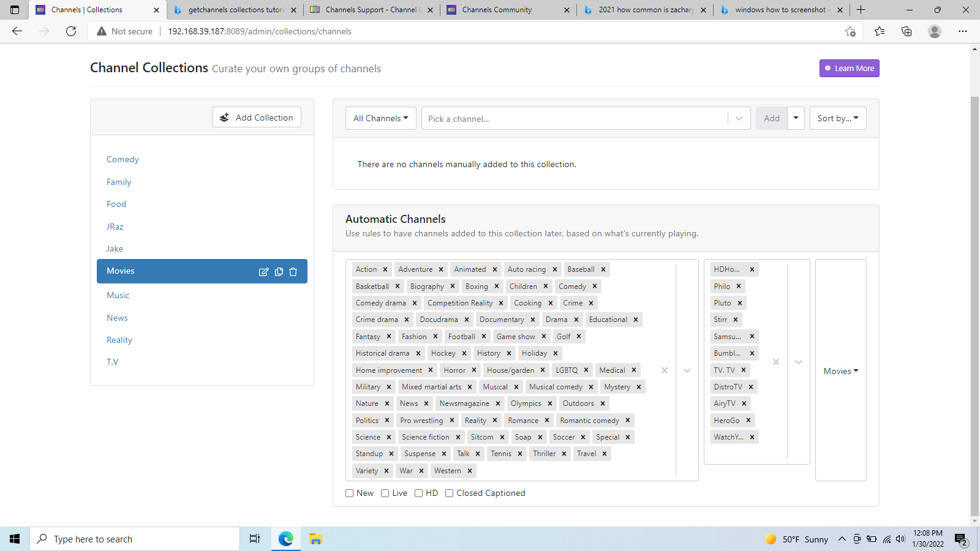Check the Closed Captioned option

pyautogui.click(x=450, y=493)
